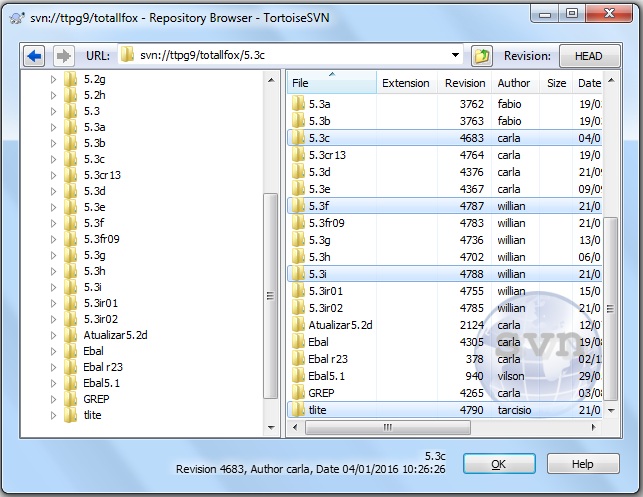Select 5.3g row name in file list
Screen dimensions: 643x497
(x=319, y=241)
